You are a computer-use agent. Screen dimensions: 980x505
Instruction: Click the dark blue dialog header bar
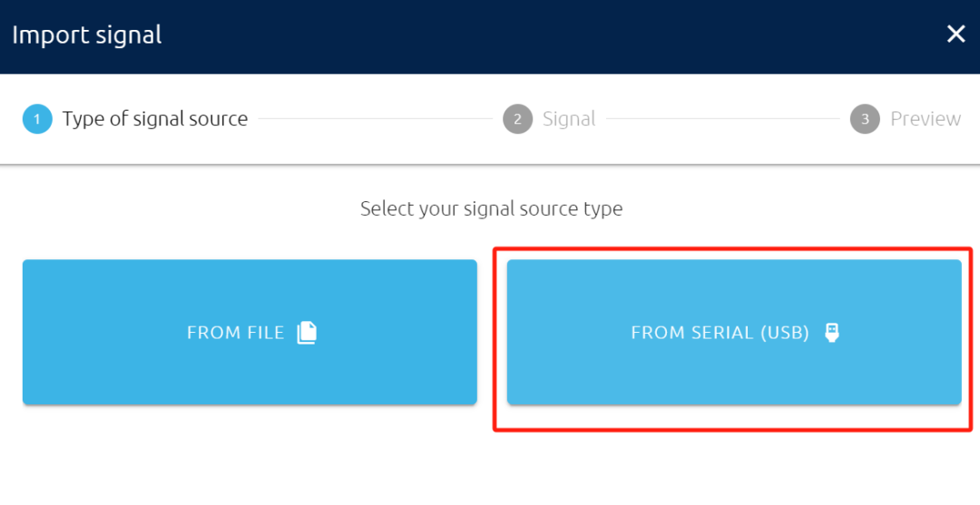[544, 36]
